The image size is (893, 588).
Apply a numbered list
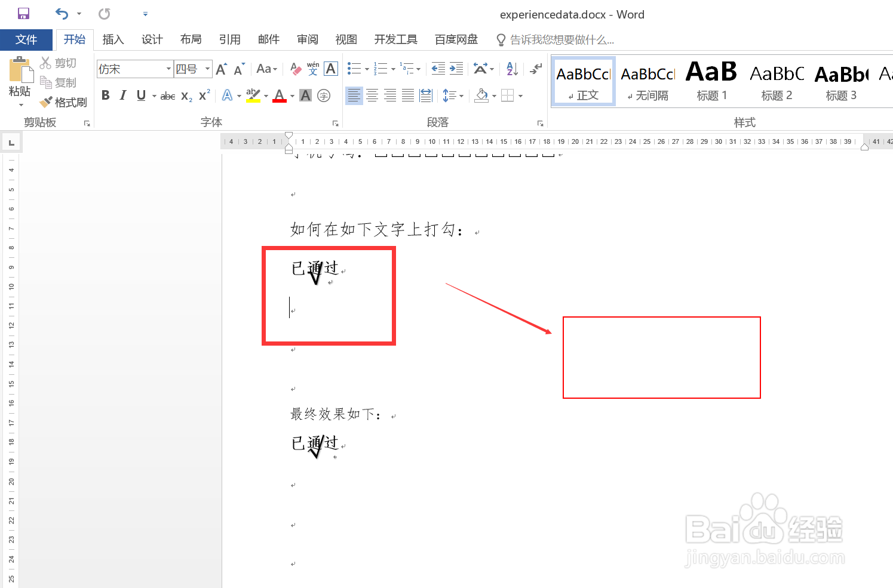coord(380,69)
